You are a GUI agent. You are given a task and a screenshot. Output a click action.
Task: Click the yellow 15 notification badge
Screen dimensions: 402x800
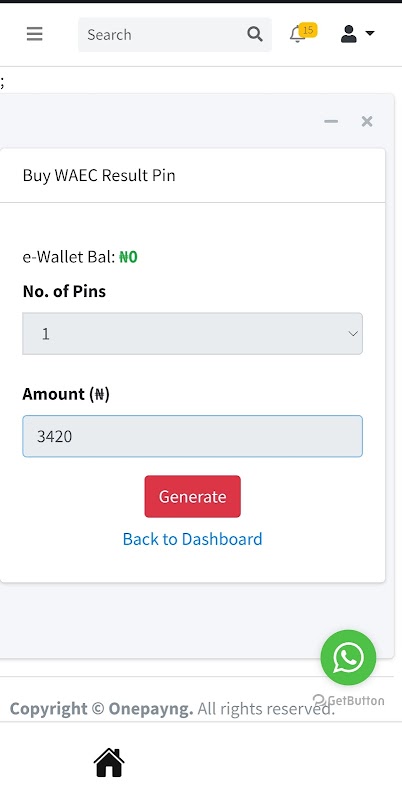point(308,30)
